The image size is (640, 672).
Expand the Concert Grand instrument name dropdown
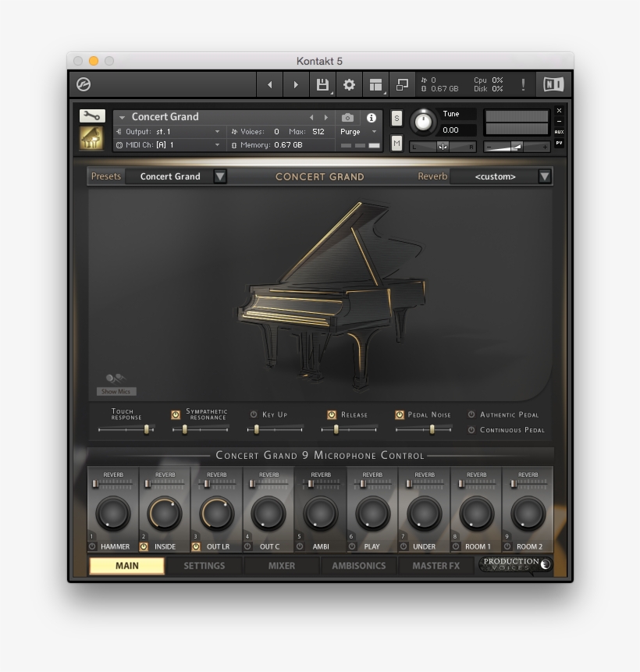(x=123, y=117)
